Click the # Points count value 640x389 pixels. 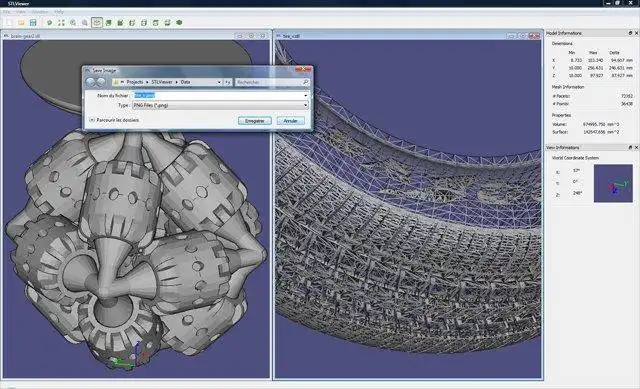627,104
